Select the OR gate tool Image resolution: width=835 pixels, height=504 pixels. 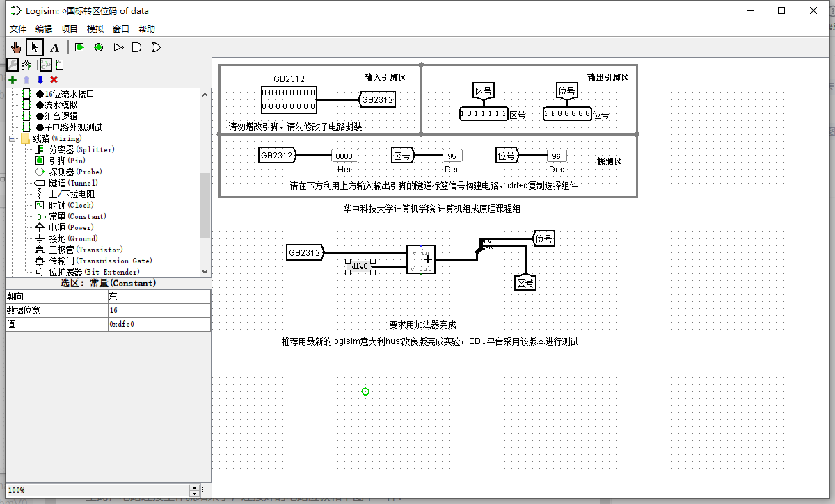[154, 47]
